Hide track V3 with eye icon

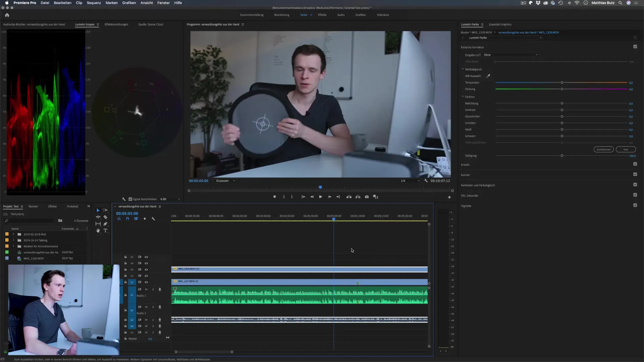tap(146, 270)
